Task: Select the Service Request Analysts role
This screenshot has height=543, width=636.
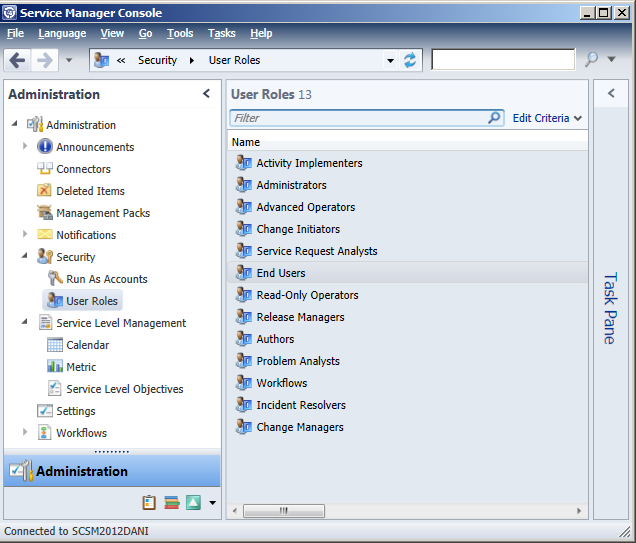Action: click(408, 251)
